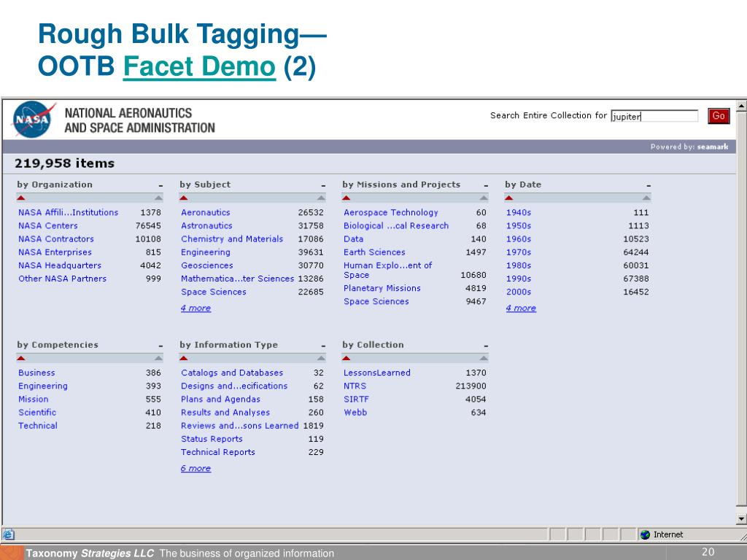
Task: Click the red sort triangle under by Competencies
Action: [x=21, y=358]
